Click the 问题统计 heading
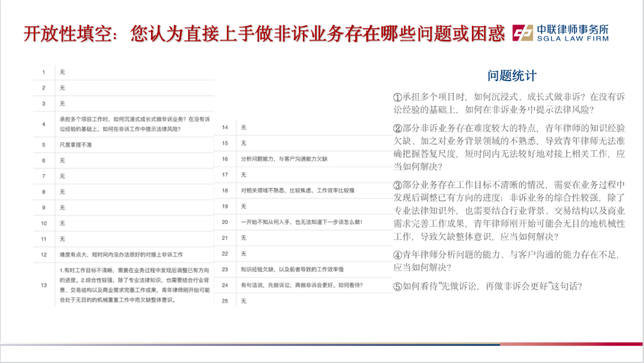The height and width of the screenshot is (363, 644). [x=512, y=76]
